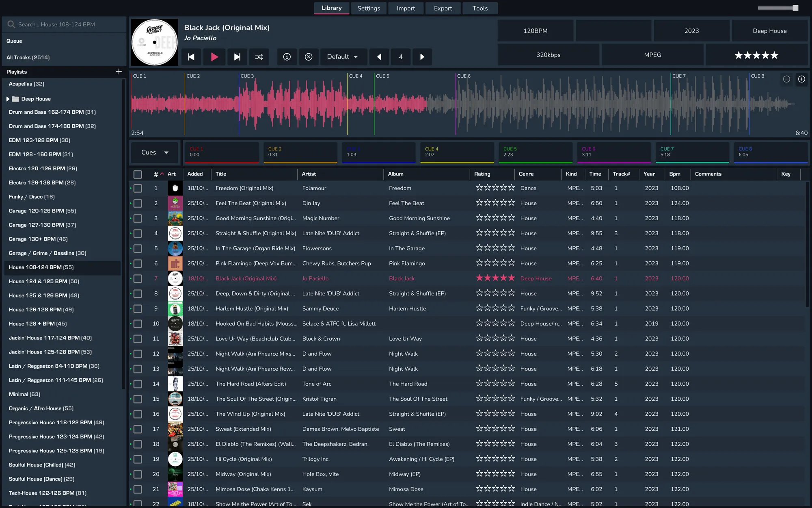Jump to CUE 4 at 2:07

[x=457, y=152]
